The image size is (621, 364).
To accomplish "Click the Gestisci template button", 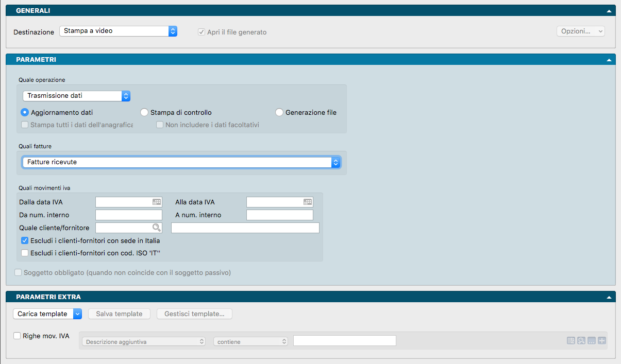I will click(x=194, y=314).
